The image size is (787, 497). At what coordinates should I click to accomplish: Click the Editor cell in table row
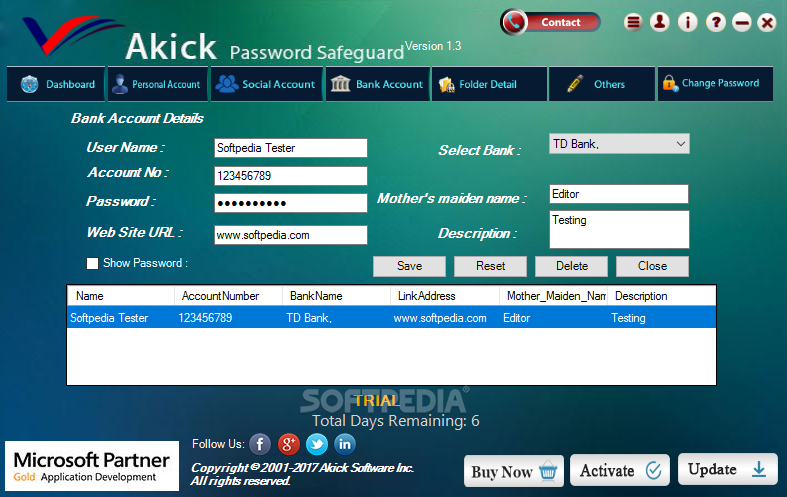point(516,318)
